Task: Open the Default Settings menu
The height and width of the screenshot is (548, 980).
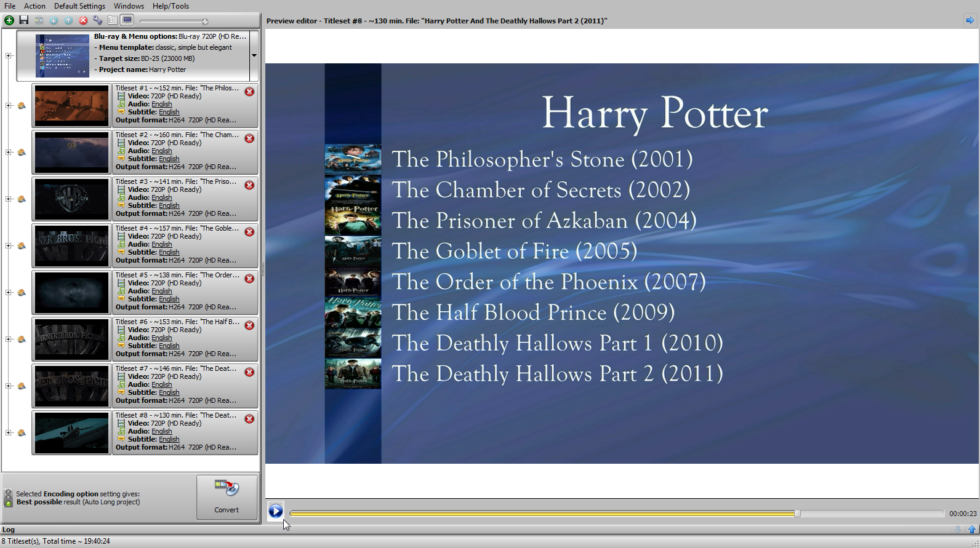Action: (x=79, y=6)
